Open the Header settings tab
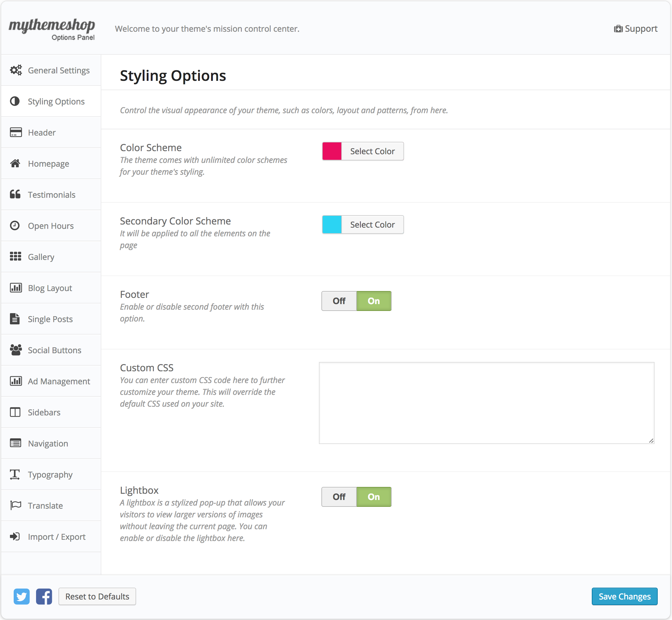The height and width of the screenshot is (620, 672). click(x=42, y=132)
